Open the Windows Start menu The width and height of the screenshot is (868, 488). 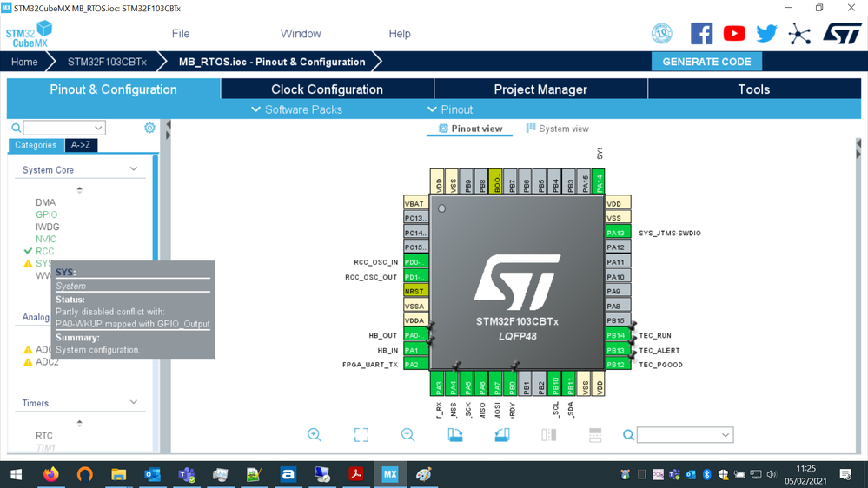[16, 474]
